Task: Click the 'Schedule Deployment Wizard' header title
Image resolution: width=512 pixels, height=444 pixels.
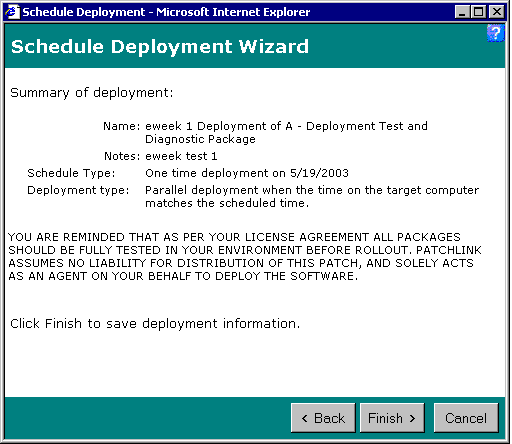Action: pyautogui.click(x=160, y=46)
